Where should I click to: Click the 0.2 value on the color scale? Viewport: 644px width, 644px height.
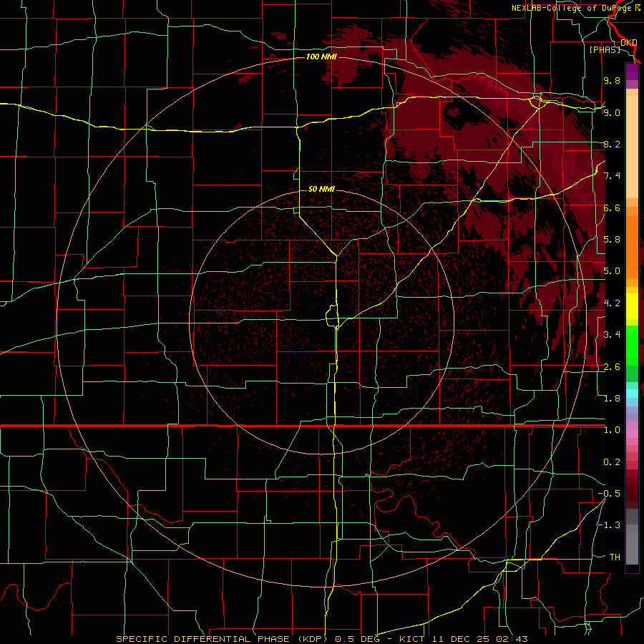pos(612,462)
